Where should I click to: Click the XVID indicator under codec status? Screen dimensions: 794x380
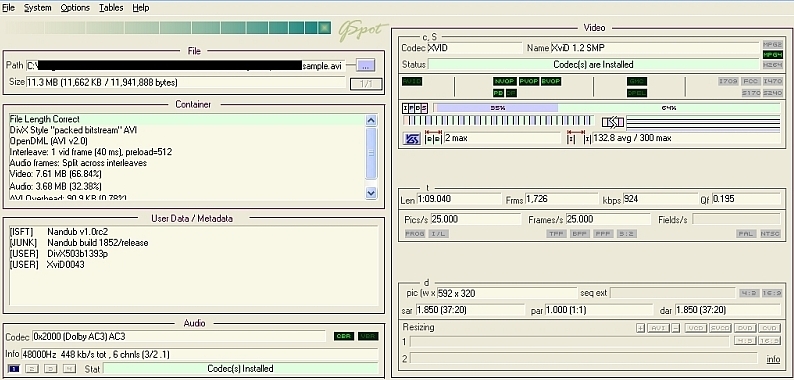pyautogui.click(x=412, y=82)
